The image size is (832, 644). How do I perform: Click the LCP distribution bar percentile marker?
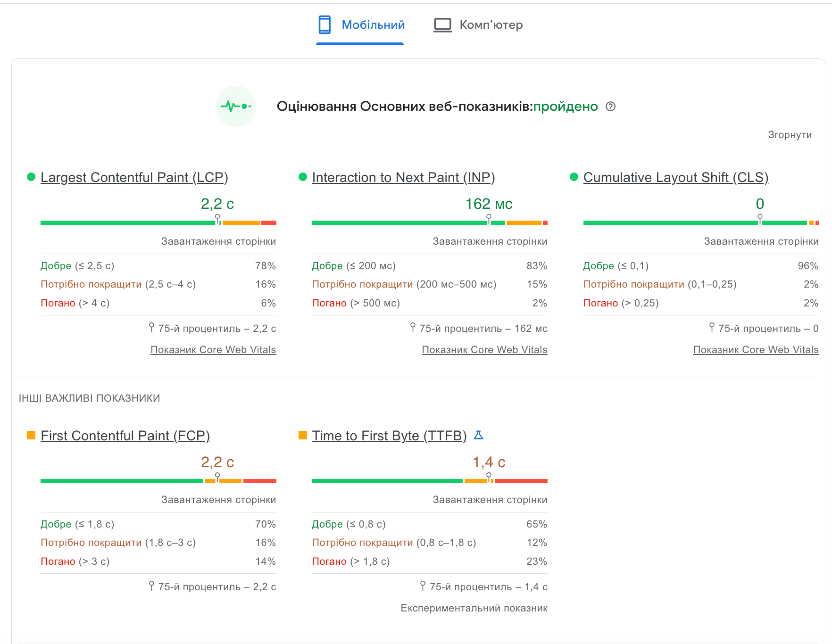tap(217, 219)
